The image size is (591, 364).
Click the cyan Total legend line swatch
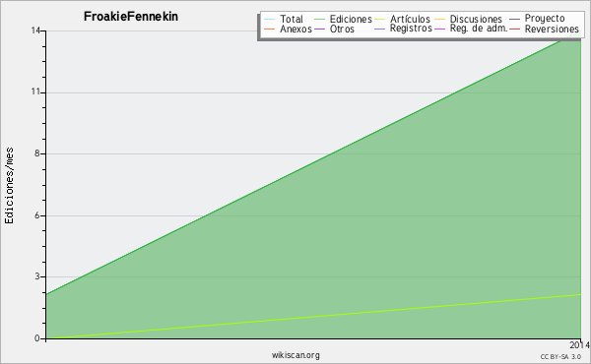(270, 20)
